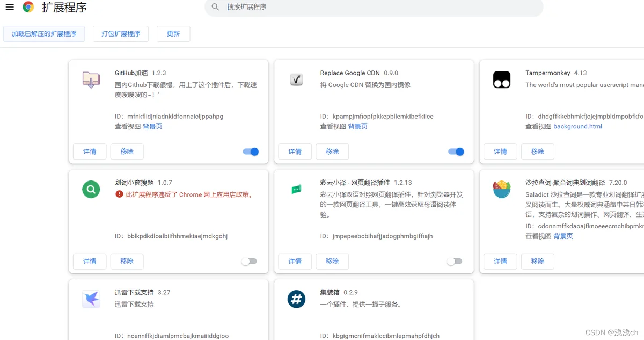
Task: Click the 将 Google CDN 替换为国内镜像 description
Action: coord(365,85)
